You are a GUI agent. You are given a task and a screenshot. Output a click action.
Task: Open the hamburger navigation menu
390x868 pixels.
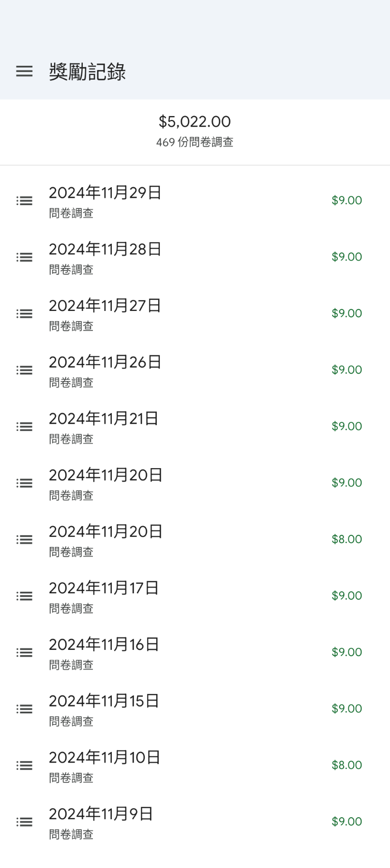click(x=24, y=72)
